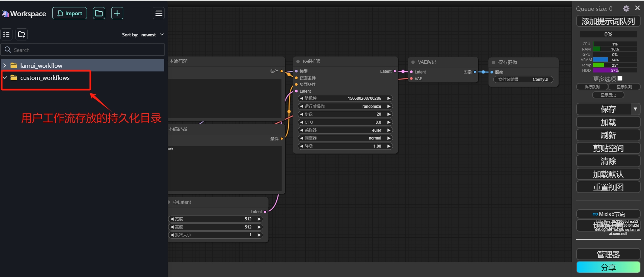Click next arrow on 运行后操作 randomize
The image size is (644, 277).
coord(389,106)
